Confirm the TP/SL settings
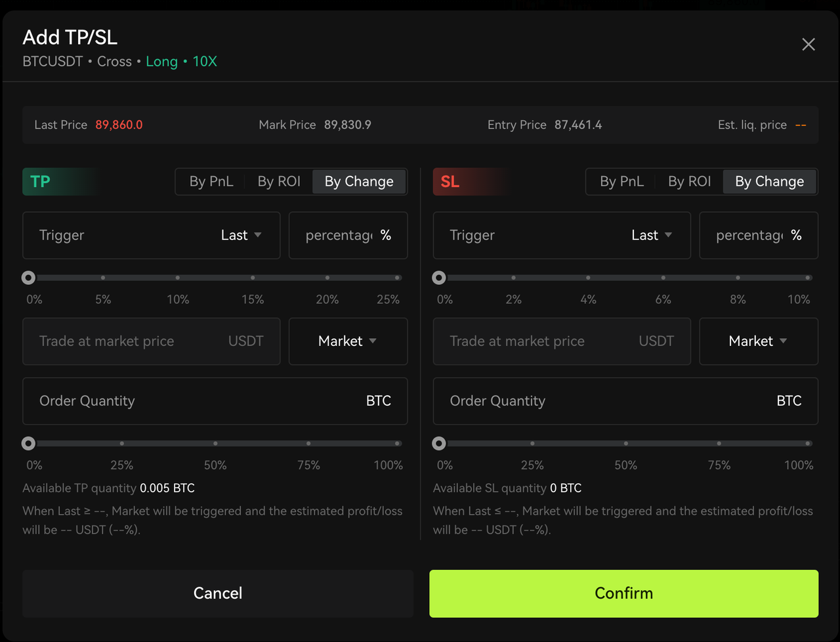The image size is (840, 642). click(623, 593)
